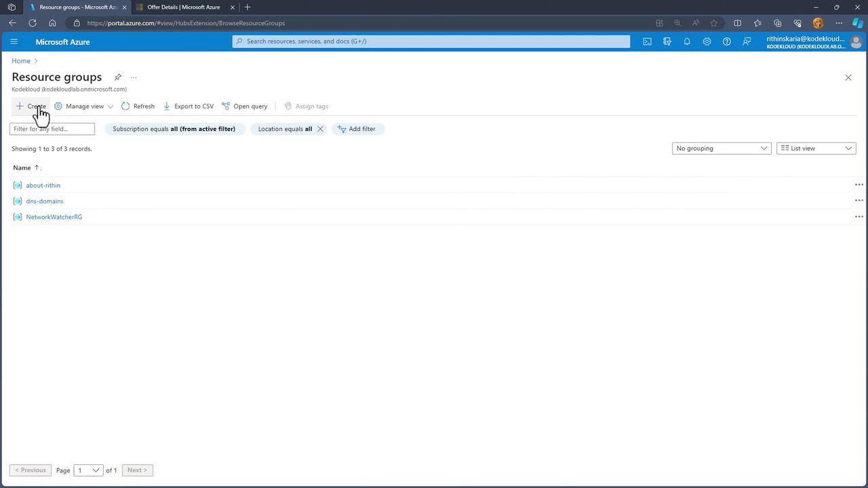Image resolution: width=868 pixels, height=488 pixels.
Task: Open the Azure portal hamburger menu
Action: coord(14,41)
